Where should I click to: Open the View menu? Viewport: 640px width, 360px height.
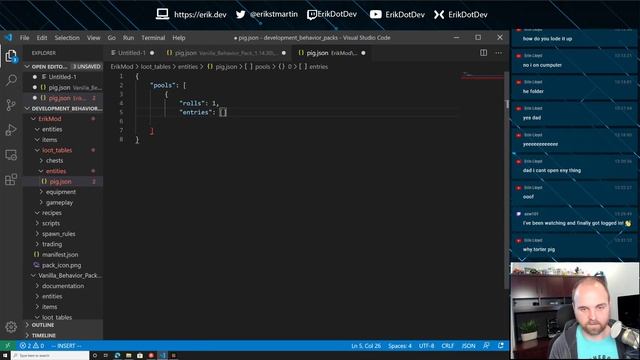click(93, 38)
